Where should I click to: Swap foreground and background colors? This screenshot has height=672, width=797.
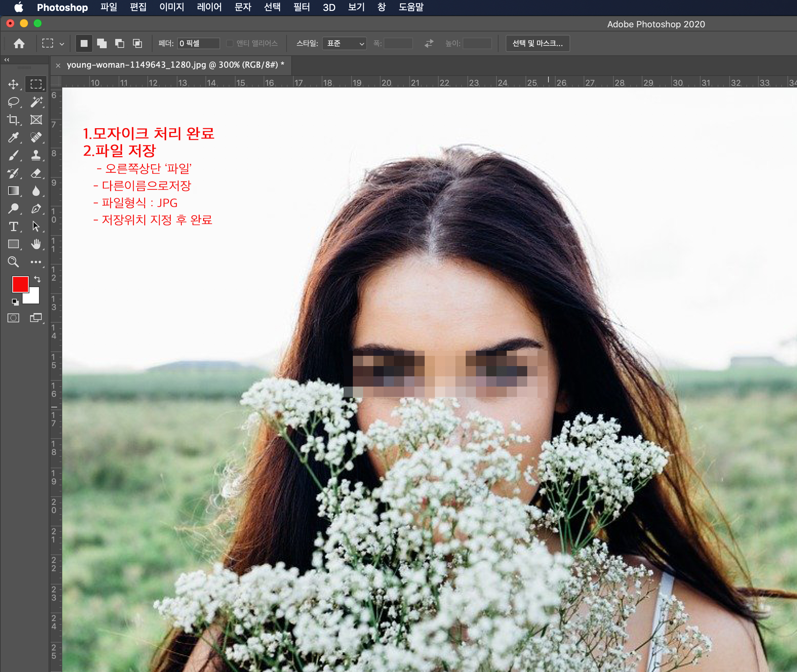pos(37,279)
